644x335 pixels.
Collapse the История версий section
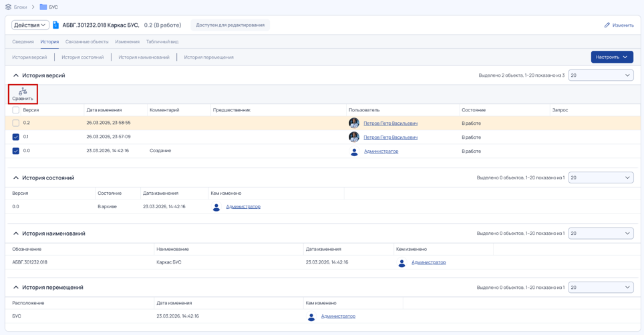pyautogui.click(x=16, y=75)
